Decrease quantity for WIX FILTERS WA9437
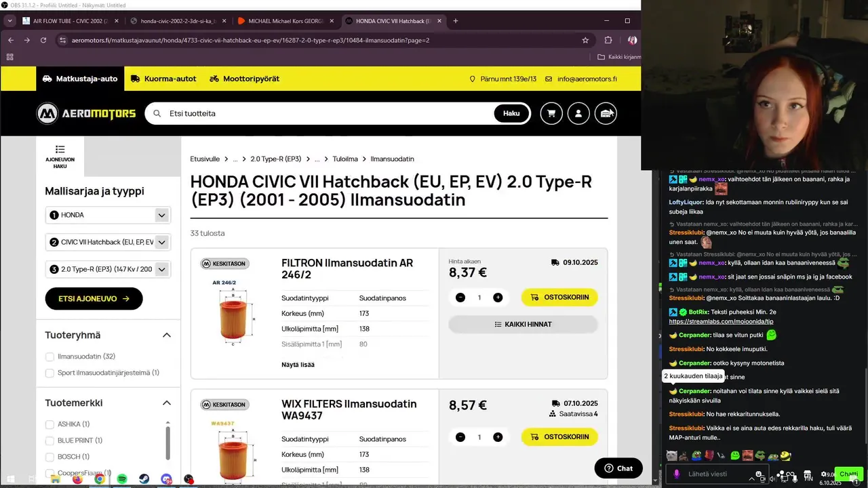Screen dimensions: 868x488 click(460, 437)
